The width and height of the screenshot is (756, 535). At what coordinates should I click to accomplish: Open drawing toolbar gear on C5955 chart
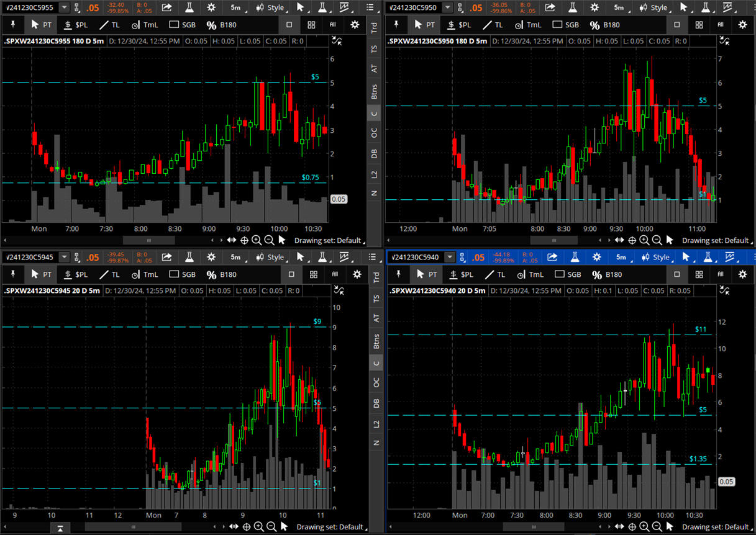click(x=355, y=25)
